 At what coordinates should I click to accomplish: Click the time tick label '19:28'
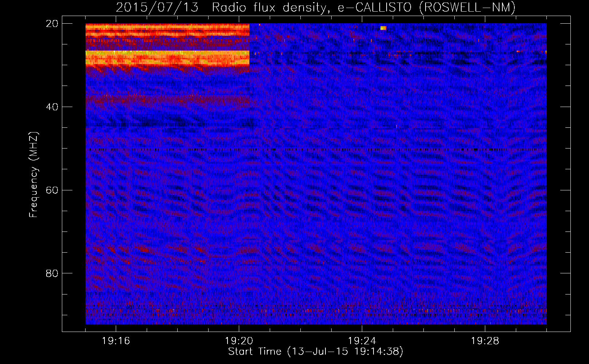click(x=485, y=341)
